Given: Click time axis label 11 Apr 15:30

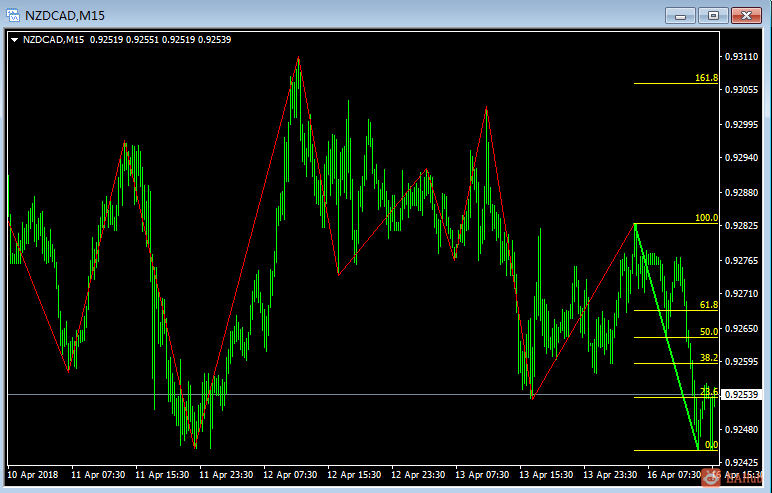Looking at the screenshot, I should tap(162, 475).
